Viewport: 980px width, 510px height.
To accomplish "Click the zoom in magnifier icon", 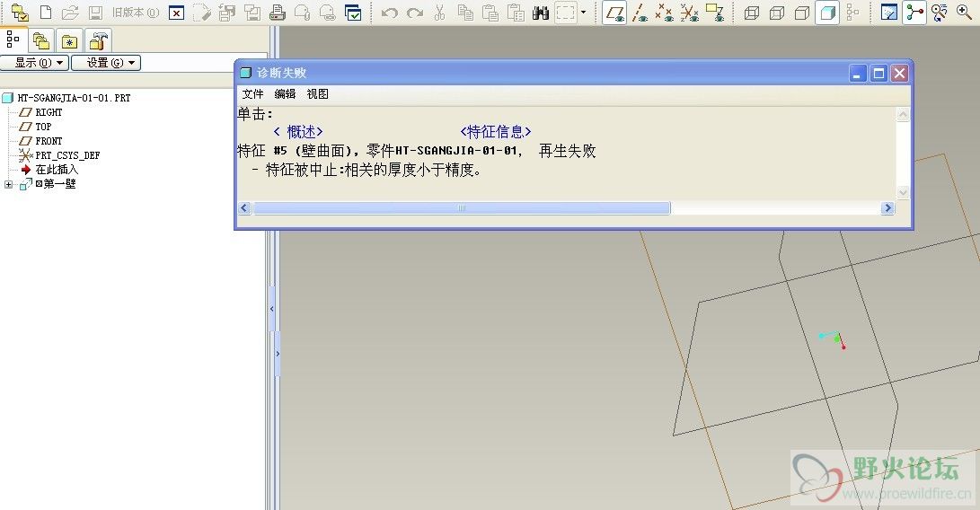I will coord(965,13).
